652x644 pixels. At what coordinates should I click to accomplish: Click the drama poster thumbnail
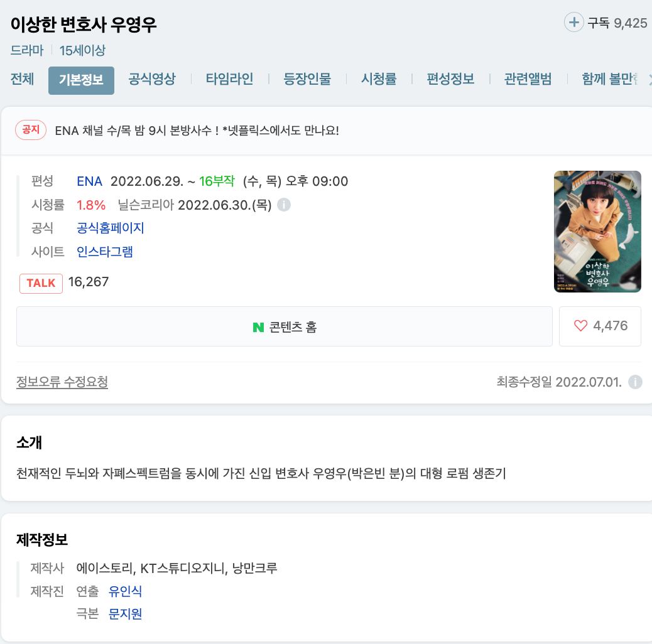[597, 232]
